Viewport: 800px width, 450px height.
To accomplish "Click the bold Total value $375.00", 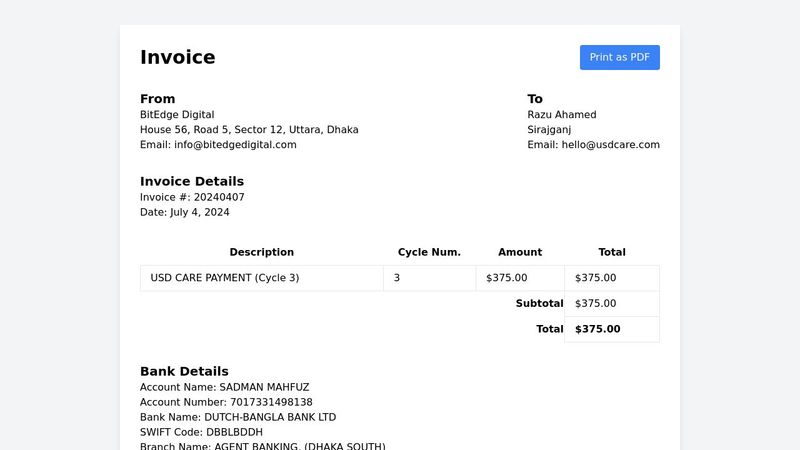I will tap(597, 329).
